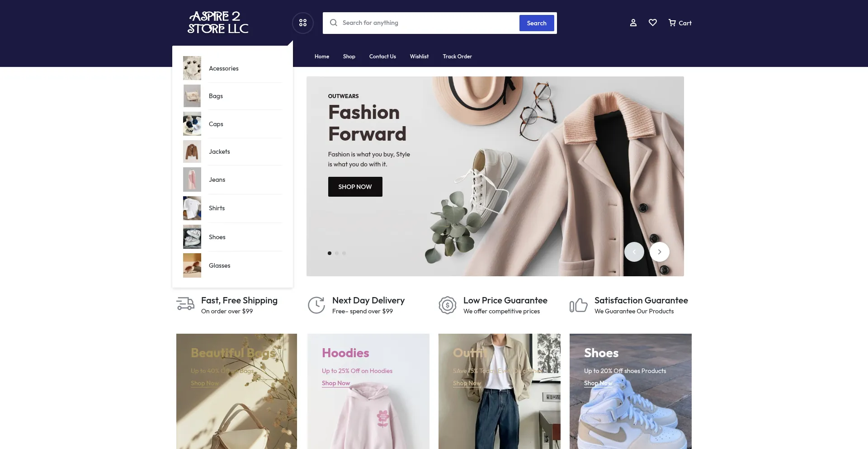Open the Jackets category
868x449 pixels.
point(219,152)
